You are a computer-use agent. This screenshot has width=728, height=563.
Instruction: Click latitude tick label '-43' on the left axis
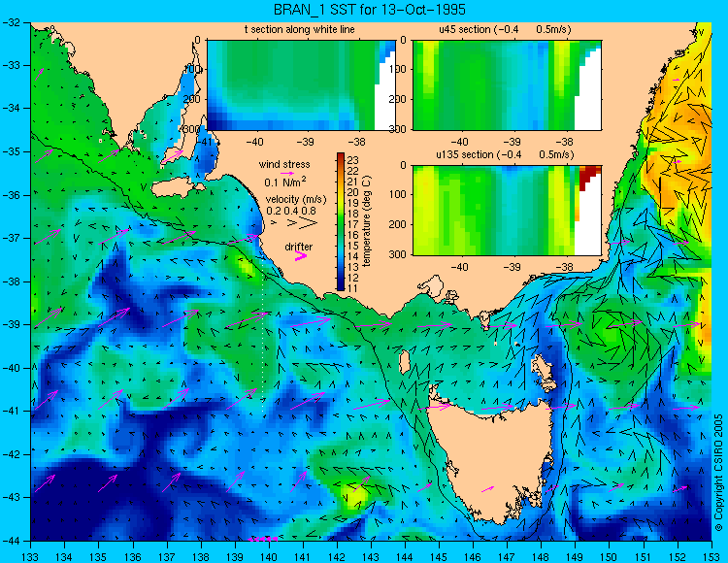click(x=11, y=497)
